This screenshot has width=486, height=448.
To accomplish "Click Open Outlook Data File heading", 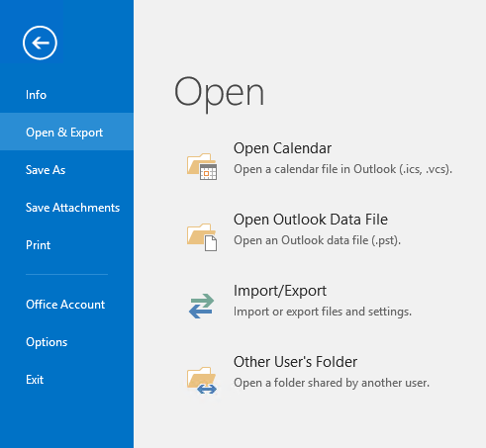I will [x=311, y=220].
